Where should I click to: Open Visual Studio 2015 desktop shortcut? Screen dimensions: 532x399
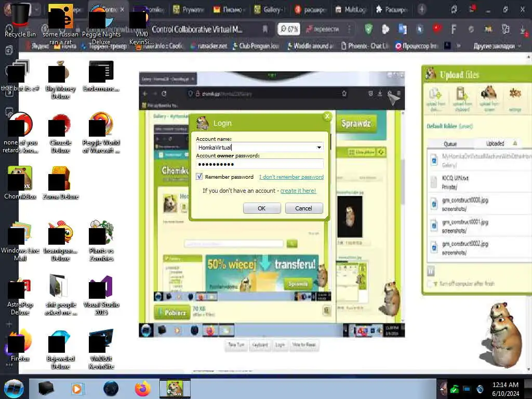coord(101,295)
